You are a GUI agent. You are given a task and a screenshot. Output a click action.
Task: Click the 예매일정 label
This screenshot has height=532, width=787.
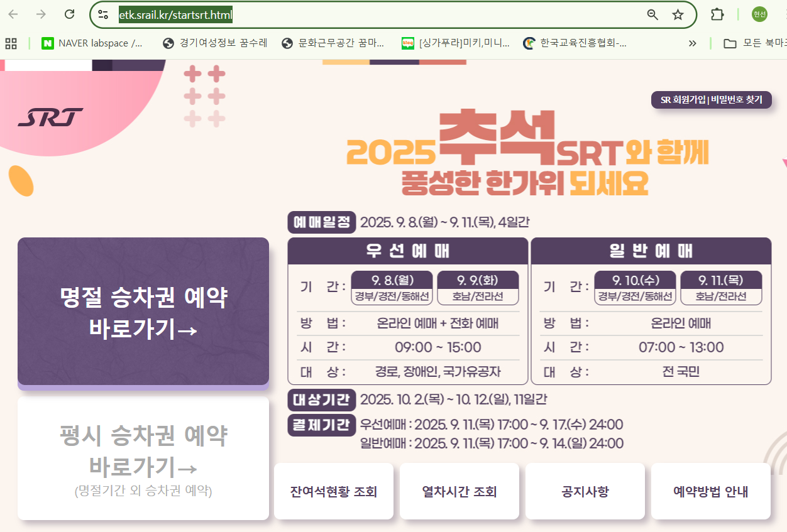pyautogui.click(x=322, y=222)
